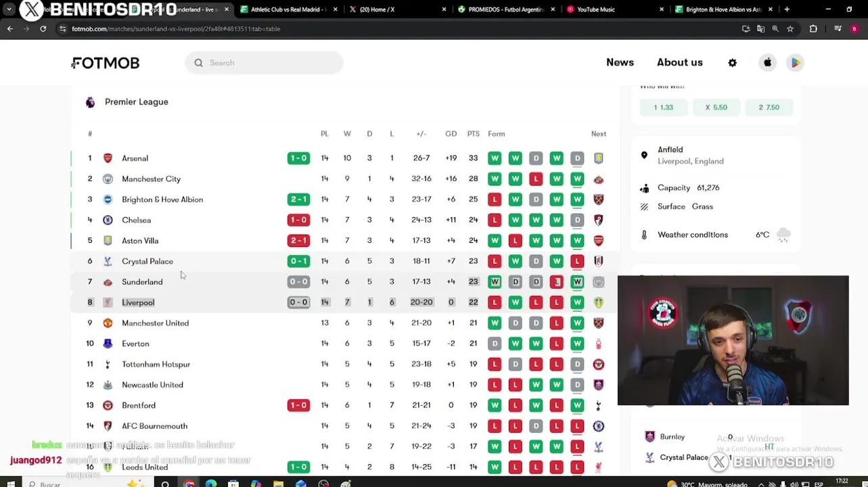Open a new browser tab
This screenshot has width=868, height=487.
[x=787, y=9]
